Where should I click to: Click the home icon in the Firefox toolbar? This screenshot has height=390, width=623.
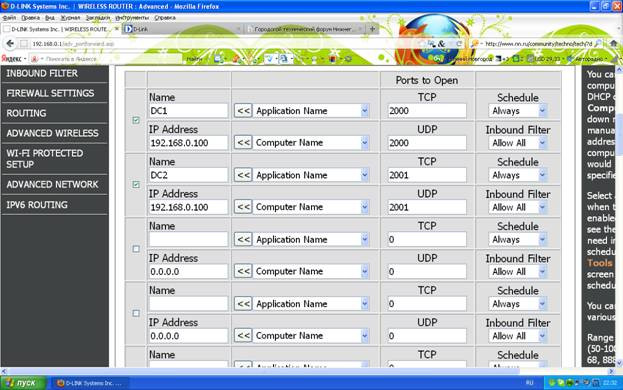(x=614, y=43)
